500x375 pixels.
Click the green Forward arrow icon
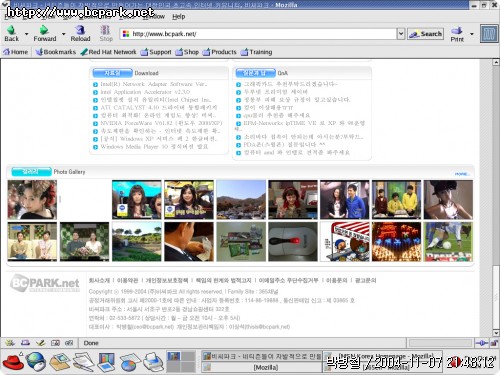point(44,30)
